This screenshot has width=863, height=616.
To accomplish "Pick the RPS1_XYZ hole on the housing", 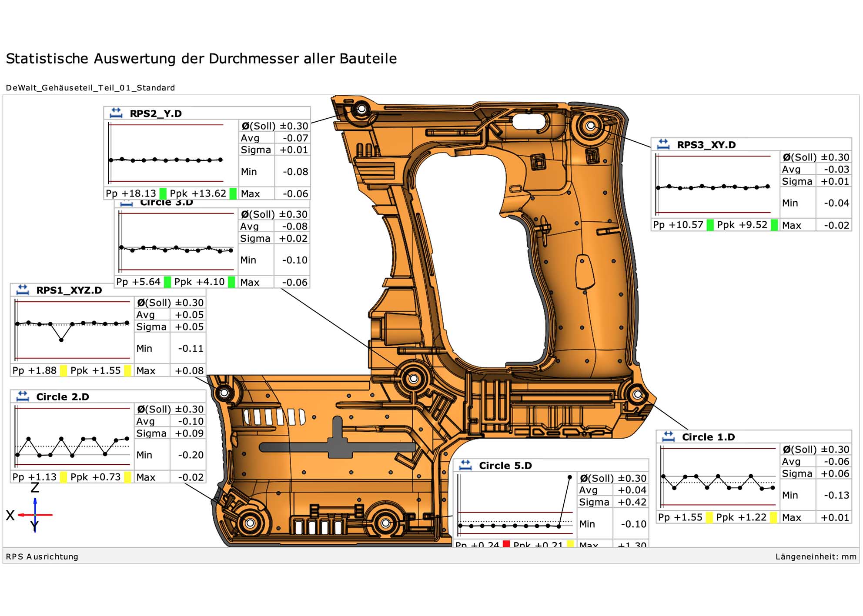I will point(224,393).
